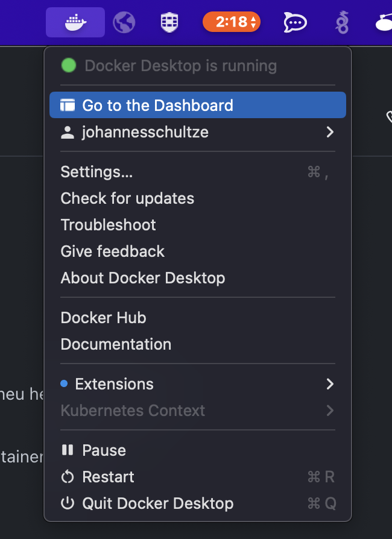392x539 pixels.
Task: Go to the Dashboard
Action: pyautogui.click(x=157, y=106)
